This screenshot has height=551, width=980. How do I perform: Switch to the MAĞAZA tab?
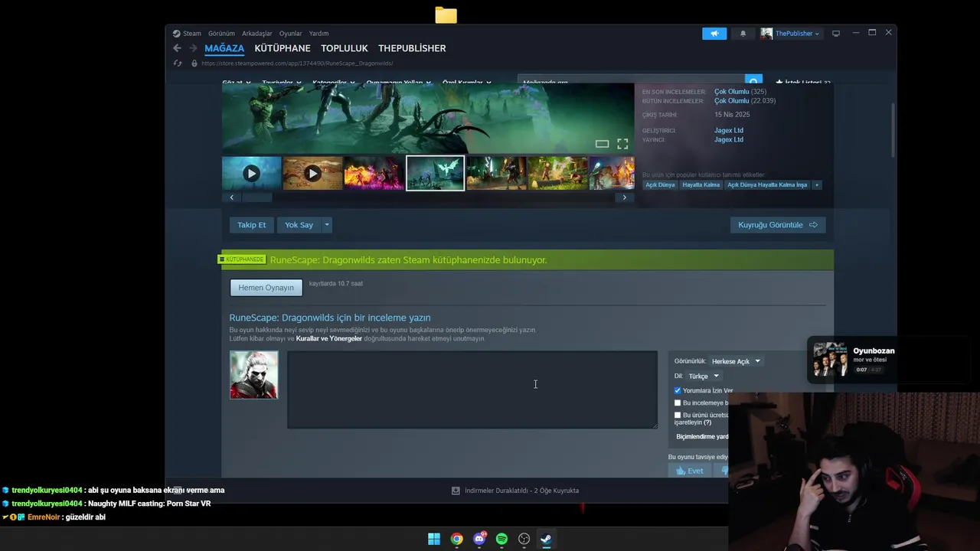[224, 48]
